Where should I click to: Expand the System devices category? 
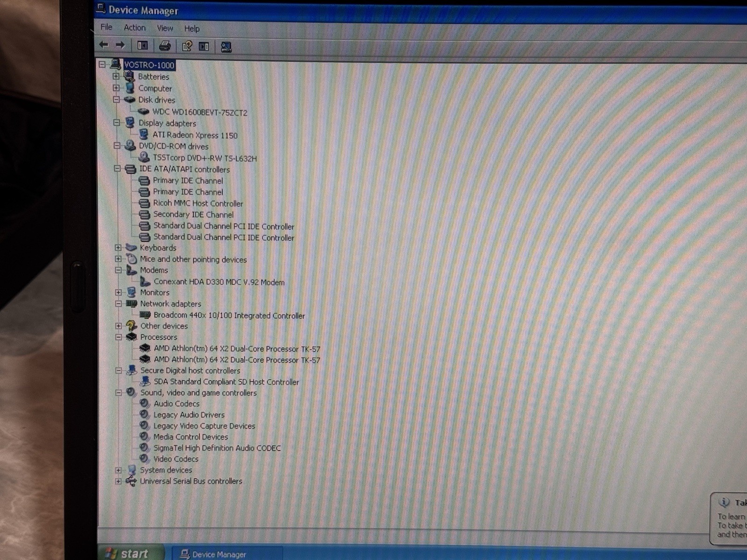click(x=119, y=470)
